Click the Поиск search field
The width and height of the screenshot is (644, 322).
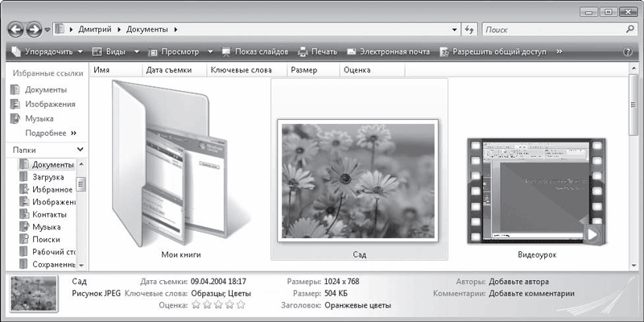[x=555, y=29]
